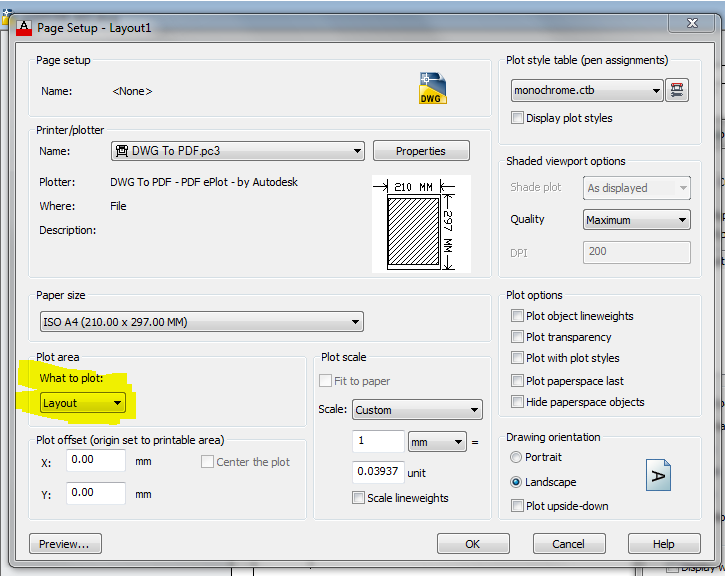
Task: Check Plot with plot styles
Action: tap(517, 357)
